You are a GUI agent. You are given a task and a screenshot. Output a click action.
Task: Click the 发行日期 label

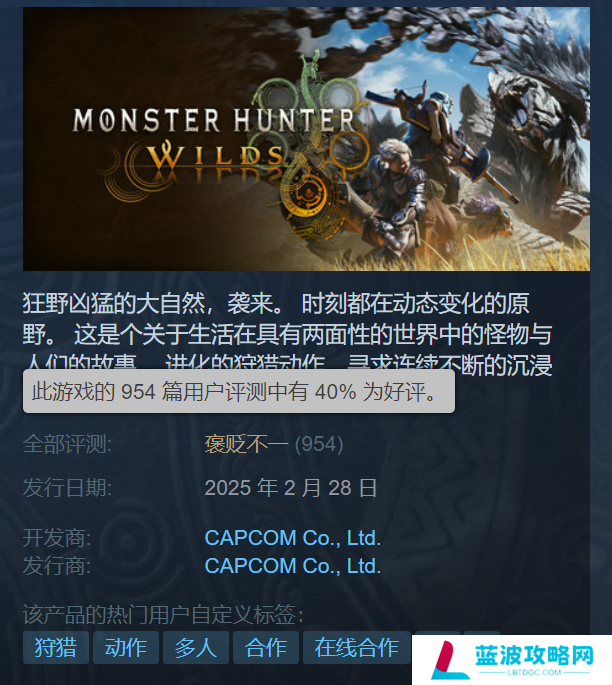[67, 488]
